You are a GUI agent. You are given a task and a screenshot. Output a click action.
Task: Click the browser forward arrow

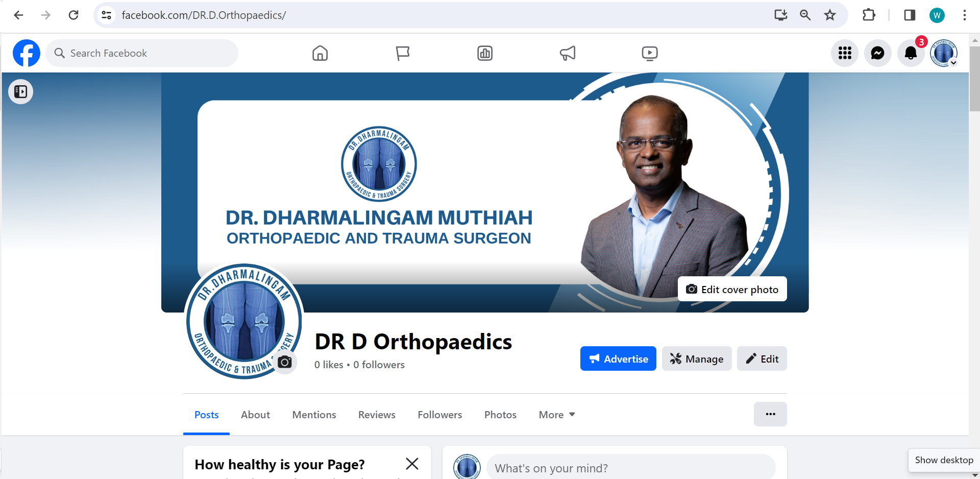(x=46, y=15)
